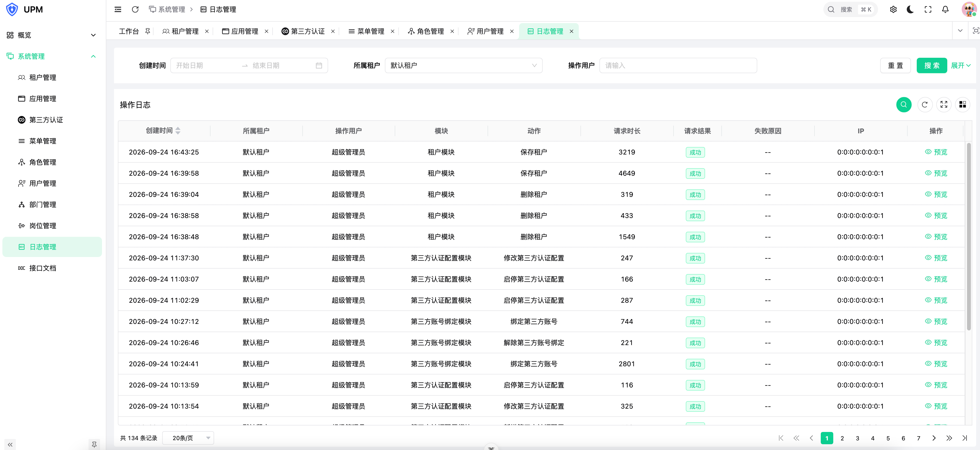This screenshot has height=450, width=980.
Task: Refresh the operation log table
Action: (x=924, y=105)
